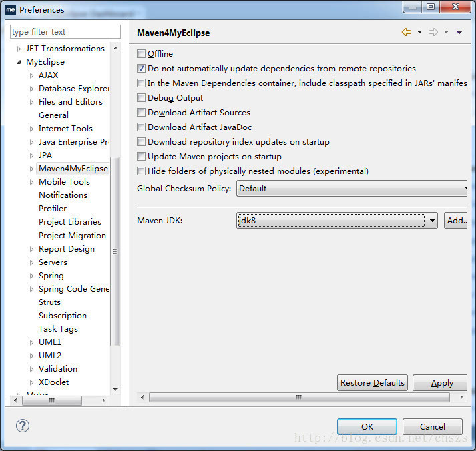Screen dimensions: 476x451
Task: Toggle Hide folders of nested modules checkbox
Action: click(141, 171)
